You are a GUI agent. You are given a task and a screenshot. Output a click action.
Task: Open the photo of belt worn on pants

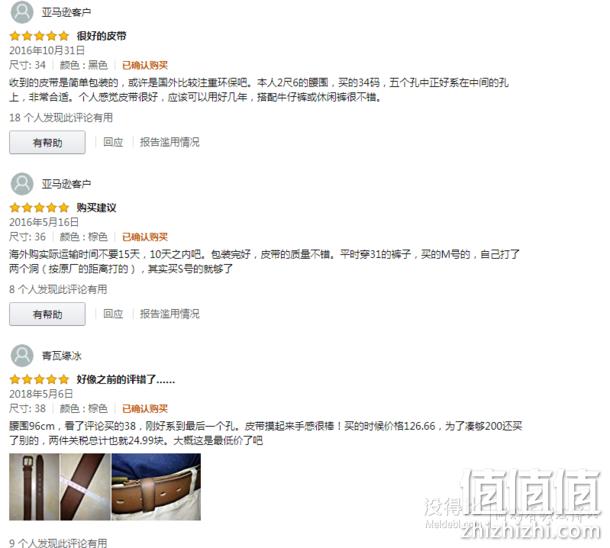[x=156, y=487]
